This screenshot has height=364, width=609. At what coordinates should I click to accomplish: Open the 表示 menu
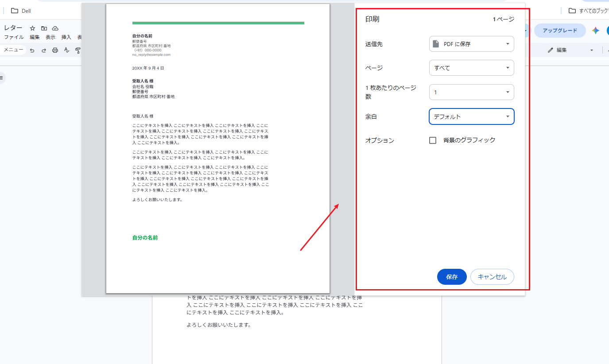pyautogui.click(x=50, y=37)
